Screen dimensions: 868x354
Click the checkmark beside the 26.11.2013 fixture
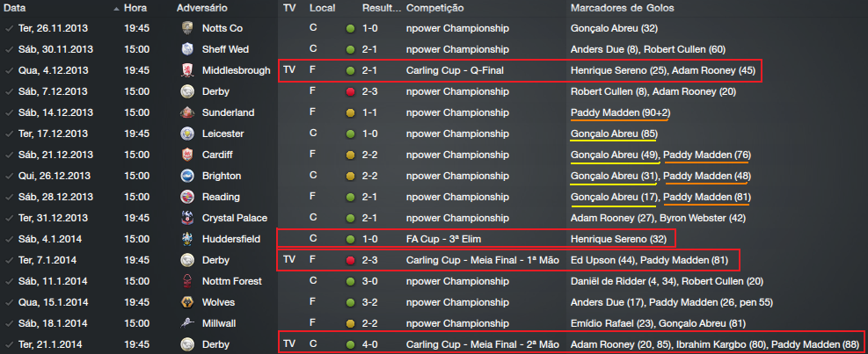click(9, 28)
